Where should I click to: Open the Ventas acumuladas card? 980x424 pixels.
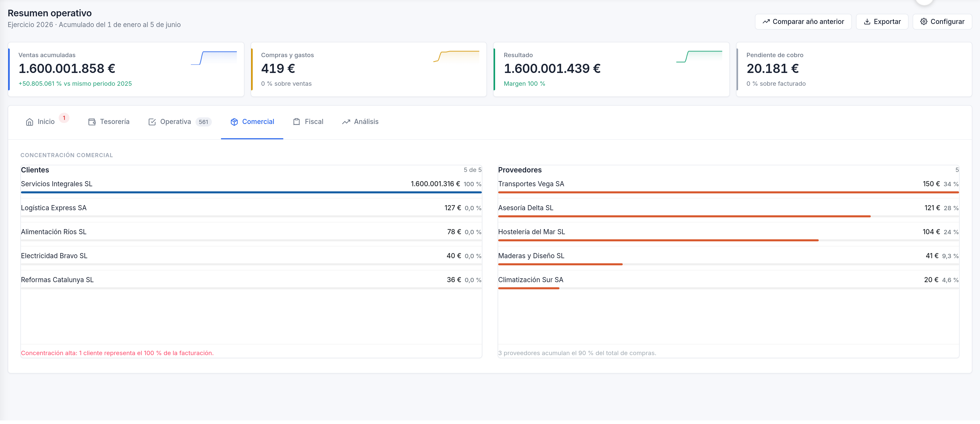coord(126,70)
